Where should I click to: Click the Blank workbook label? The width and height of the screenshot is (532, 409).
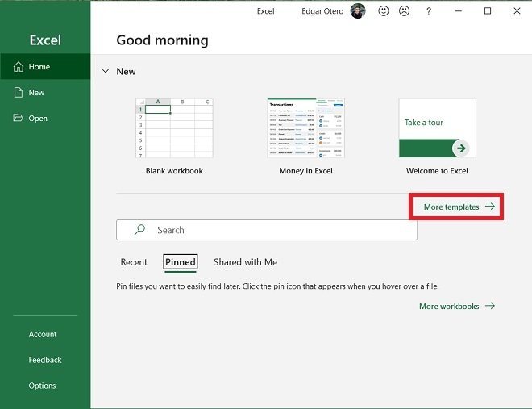174,171
